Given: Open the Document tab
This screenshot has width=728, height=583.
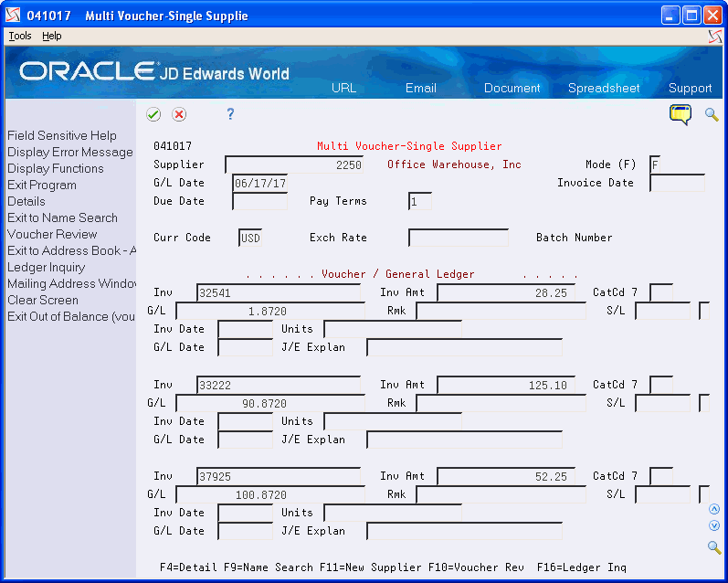Looking at the screenshot, I should click(512, 88).
